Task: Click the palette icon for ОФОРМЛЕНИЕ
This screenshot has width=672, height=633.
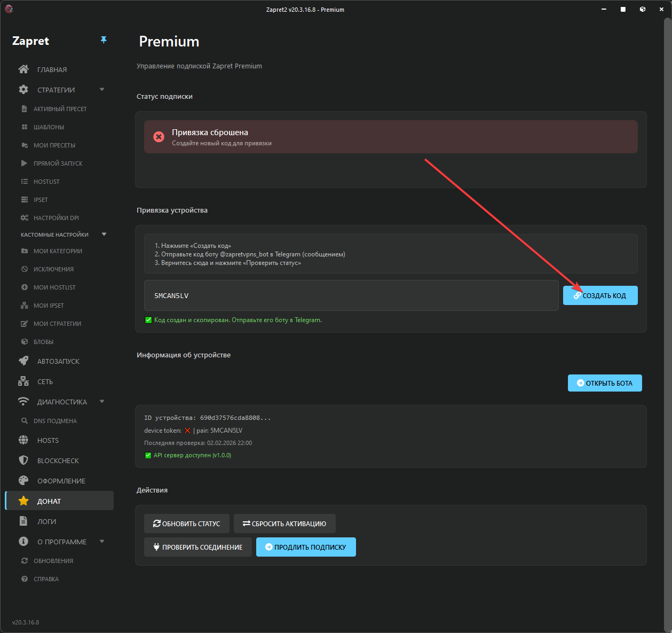Action: click(x=23, y=481)
